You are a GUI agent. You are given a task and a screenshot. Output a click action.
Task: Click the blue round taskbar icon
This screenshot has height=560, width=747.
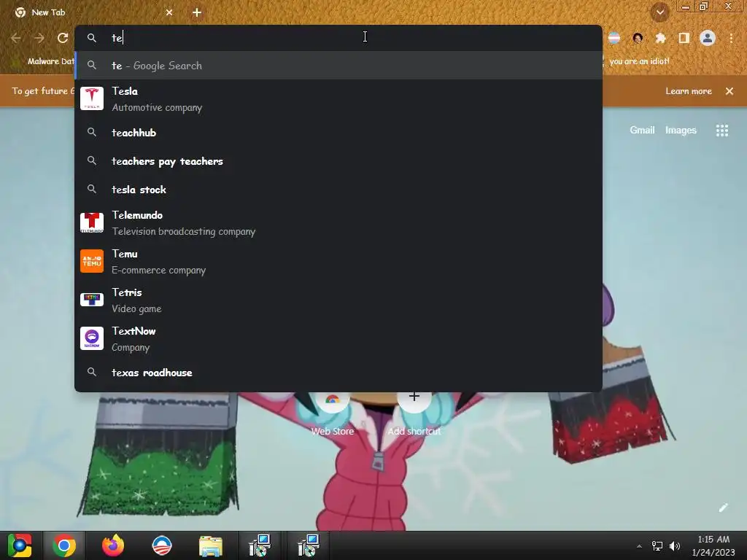click(162, 545)
